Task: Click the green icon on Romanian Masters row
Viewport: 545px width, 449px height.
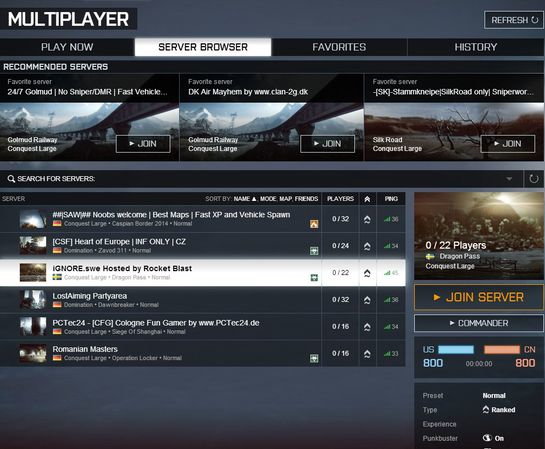Action: [x=314, y=358]
